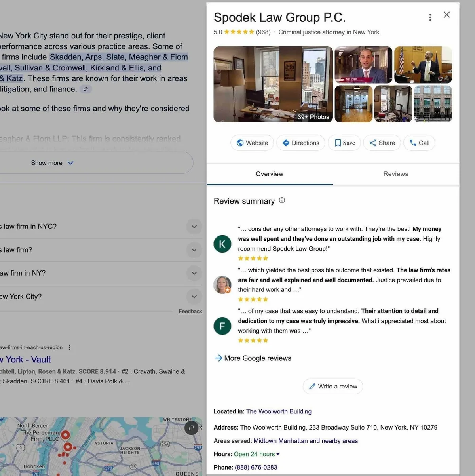Click the Review summary info icon
This screenshot has height=476, width=475.
coord(282,200)
